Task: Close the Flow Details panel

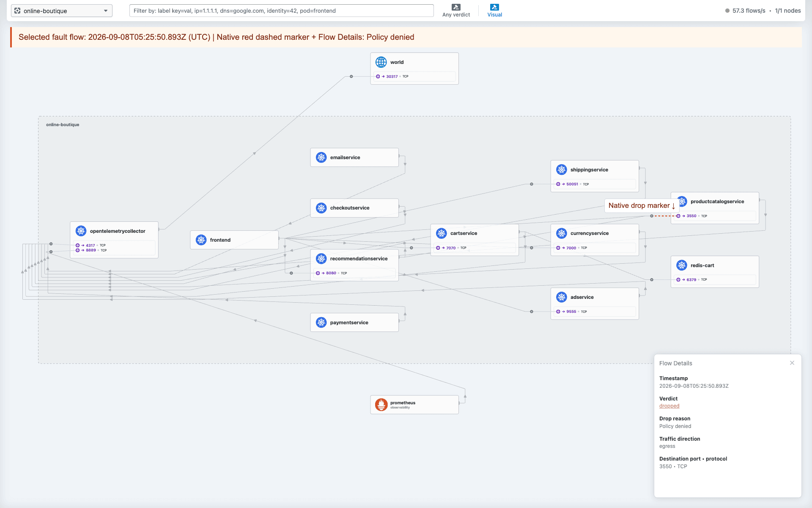Action: [792, 363]
